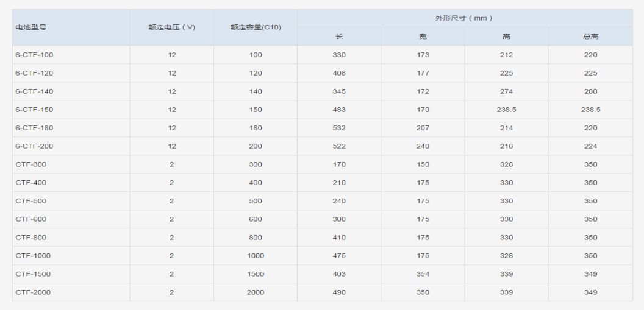Select the 宽 sub-header
Viewport: 644px width, 310px height.
(423, 37)
